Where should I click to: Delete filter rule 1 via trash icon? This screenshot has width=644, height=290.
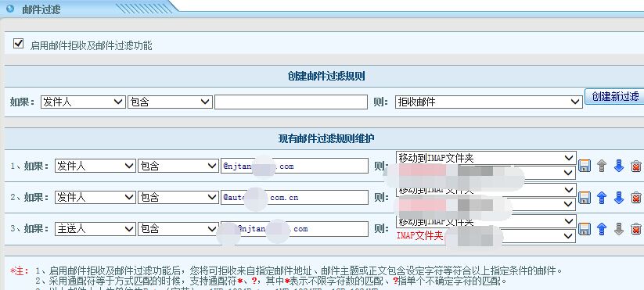pyautogui.click(x=636, y=166)
